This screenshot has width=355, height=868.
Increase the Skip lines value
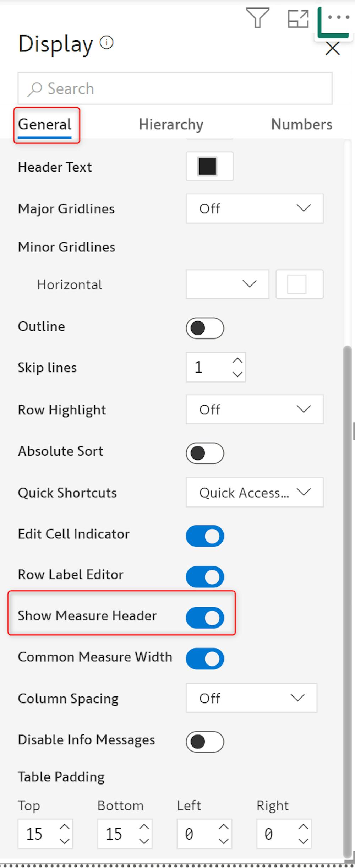[237, 360]
